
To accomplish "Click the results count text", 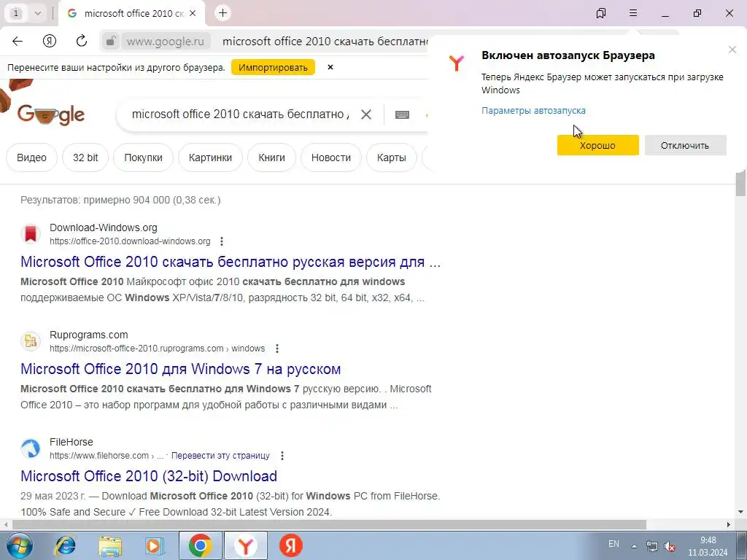I will (120, 200).
